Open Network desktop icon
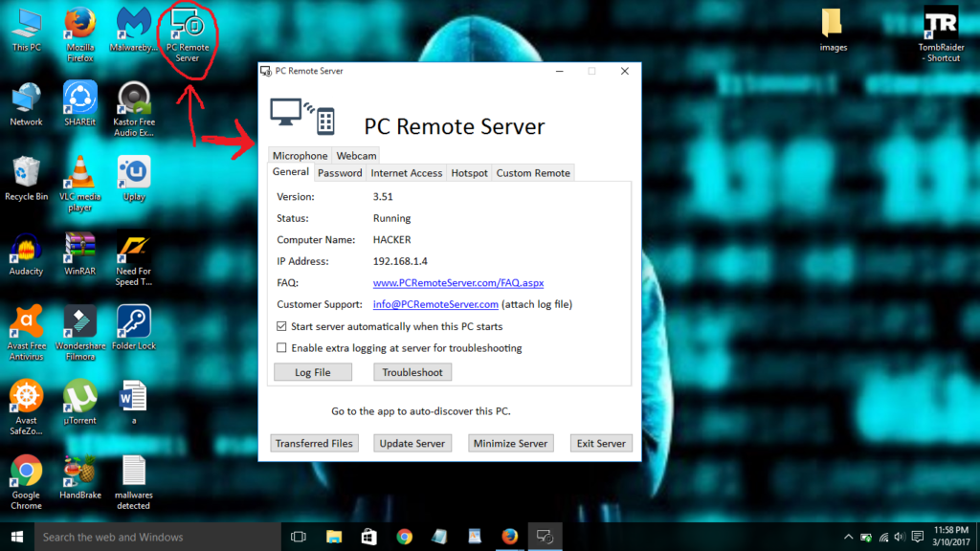Viewport: 980px width, 551px height. click(x=26, y=104)
